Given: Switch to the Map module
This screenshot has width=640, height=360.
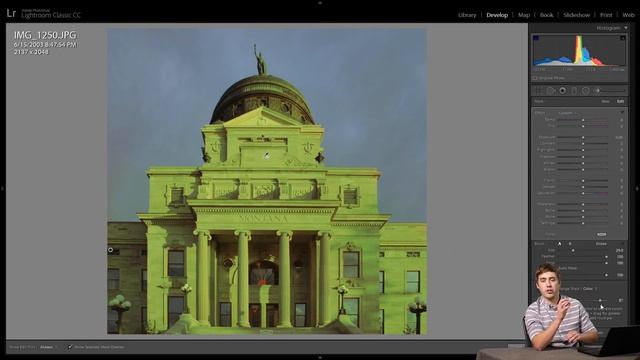Looking at the screenshot, I should pyautogui.click(x=524, y=15).
